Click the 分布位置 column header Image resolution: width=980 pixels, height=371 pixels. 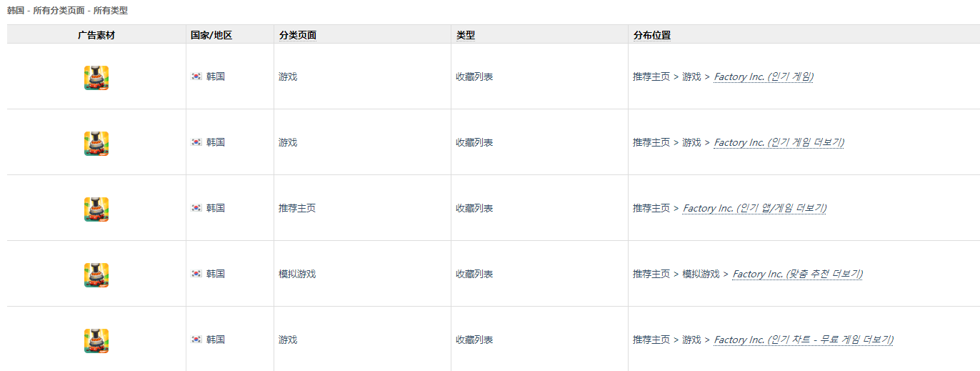[652, 35]
